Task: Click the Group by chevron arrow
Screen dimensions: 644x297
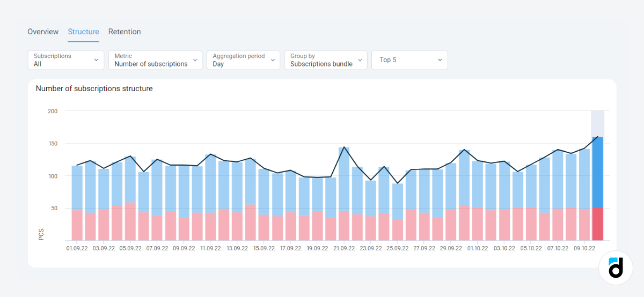Action: pos(360,60)
